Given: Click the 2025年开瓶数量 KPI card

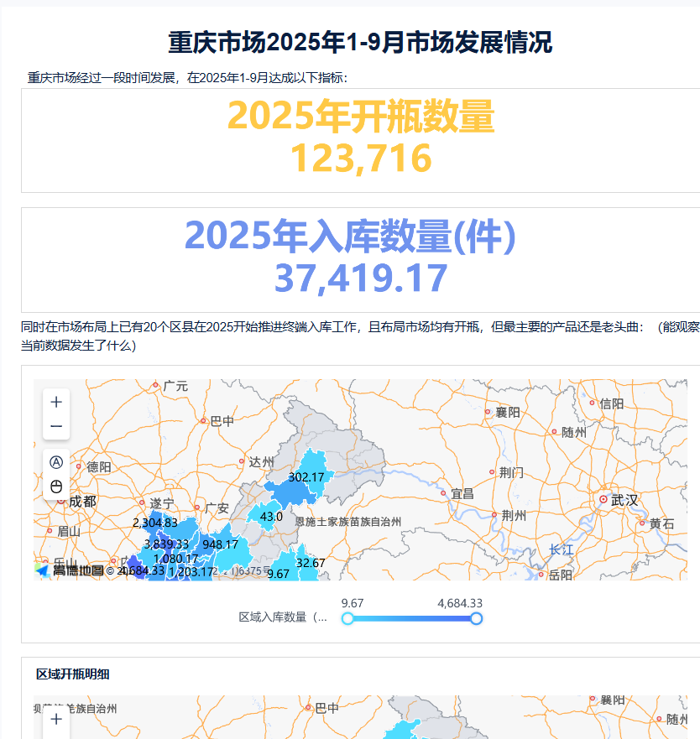Looking at the screenshot, I should 361,138.
